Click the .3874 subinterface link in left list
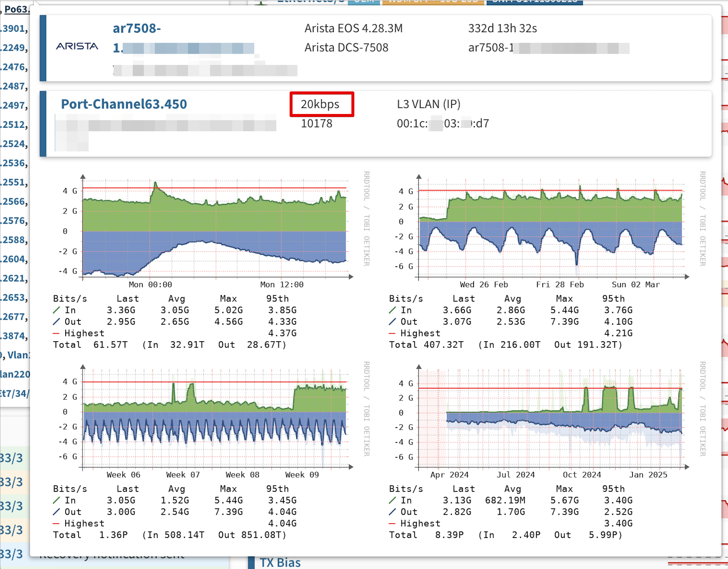 [x=13, y=336]
